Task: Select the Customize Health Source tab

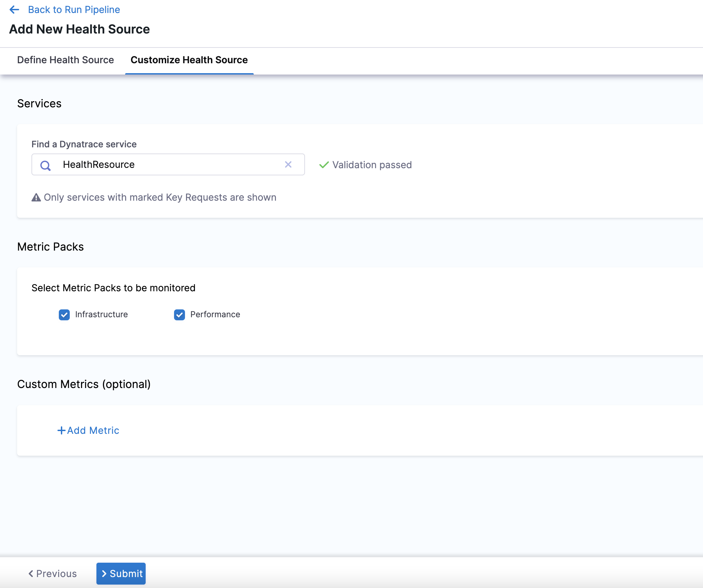Action: click(189, 60)
